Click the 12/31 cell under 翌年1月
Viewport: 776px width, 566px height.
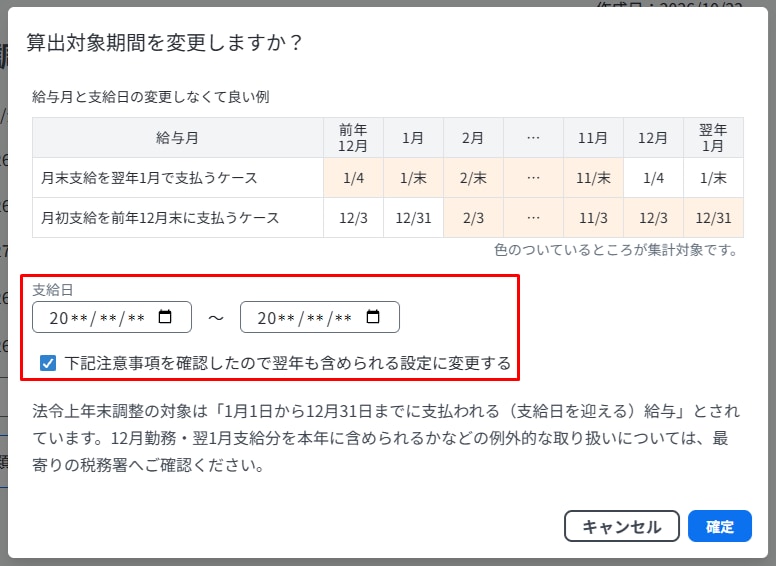tap(713, 218)
